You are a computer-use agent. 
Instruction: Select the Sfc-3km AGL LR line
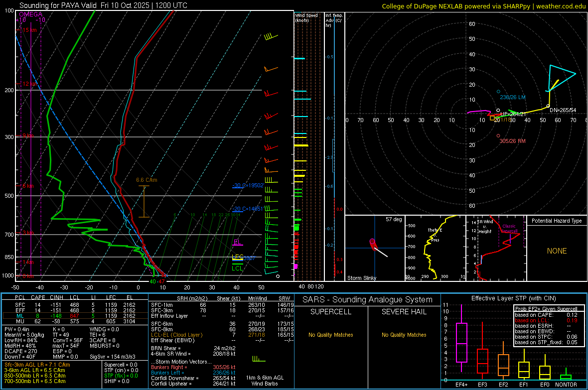pyautogui.click(x=37, y=365)
